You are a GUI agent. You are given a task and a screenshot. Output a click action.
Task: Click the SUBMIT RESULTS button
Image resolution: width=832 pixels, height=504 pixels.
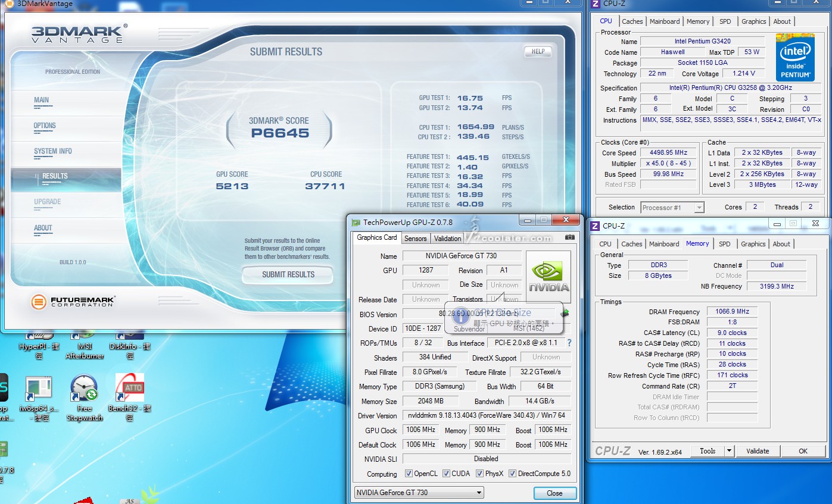pos(288,274)
